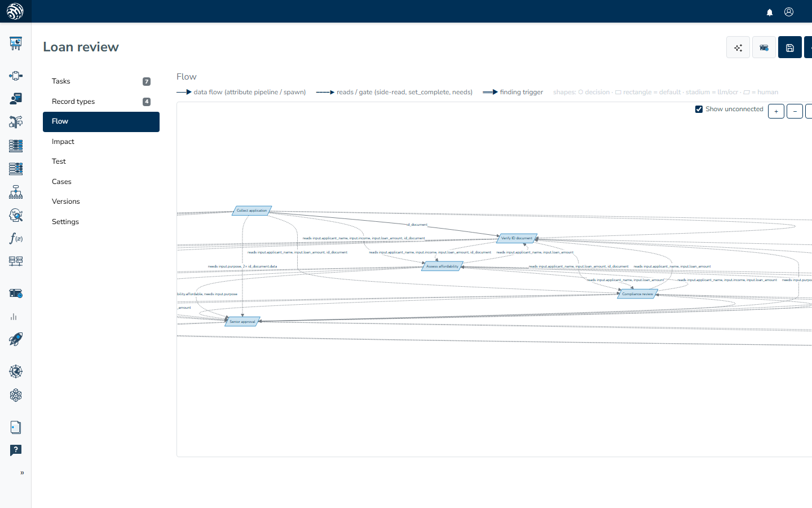Image resolution: width=812 pixels, height=508 pixels.
Task: Open the Cases section
Action: (101, 182)
